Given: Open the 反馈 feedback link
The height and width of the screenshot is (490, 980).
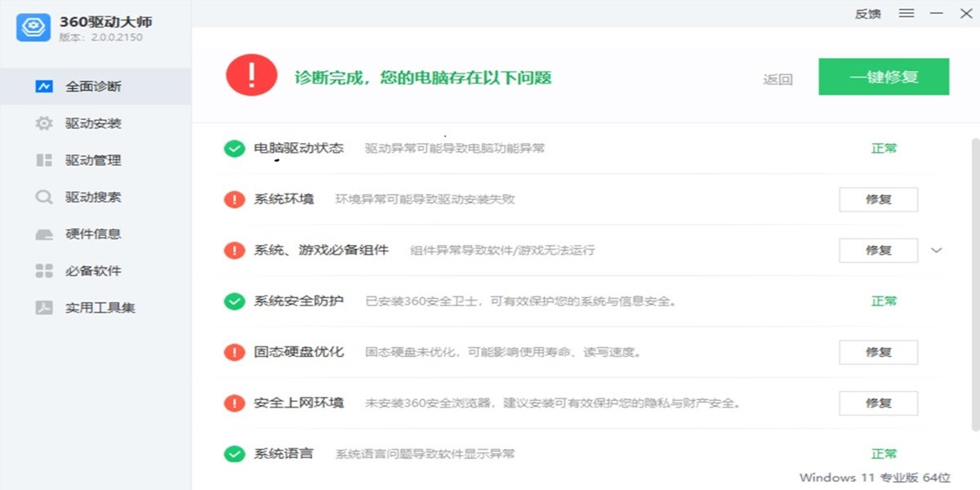Looking at the screenshot, I should (x=867, y=13).
